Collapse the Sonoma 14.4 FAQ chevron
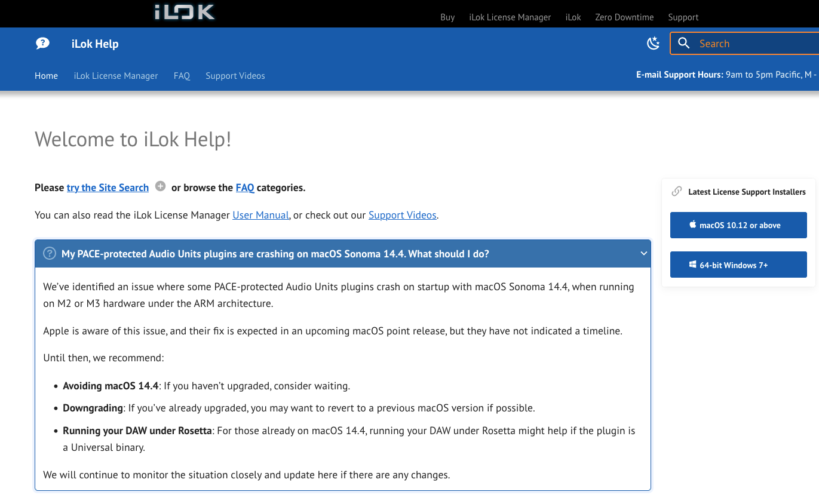Image resolution: width=819 pixels, height=504 pixels. 644,253
